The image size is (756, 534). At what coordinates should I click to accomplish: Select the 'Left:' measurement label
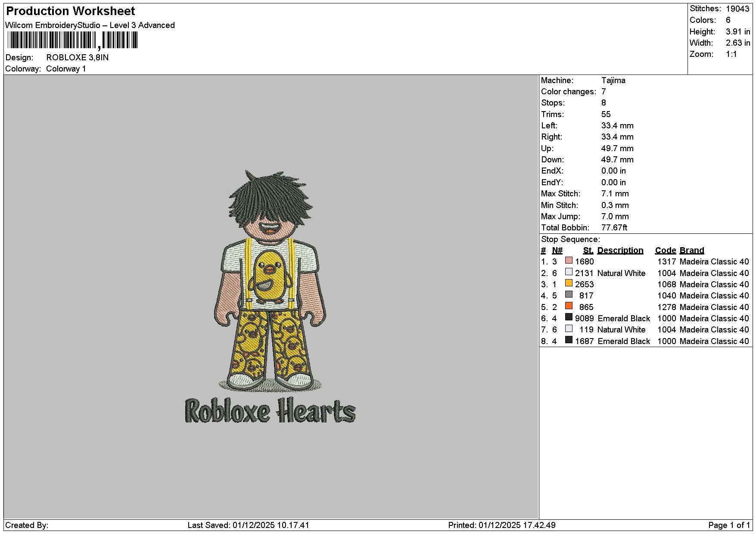click(549, 126)
